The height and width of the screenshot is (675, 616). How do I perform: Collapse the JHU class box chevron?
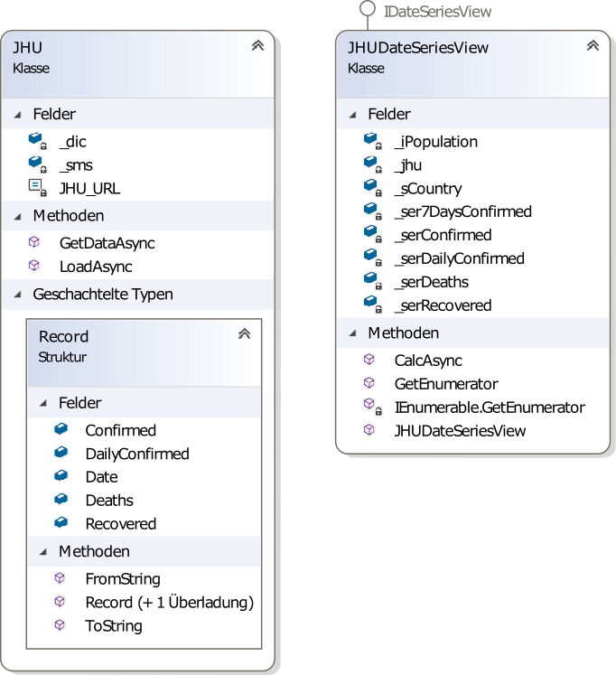[x=257, y=45]
